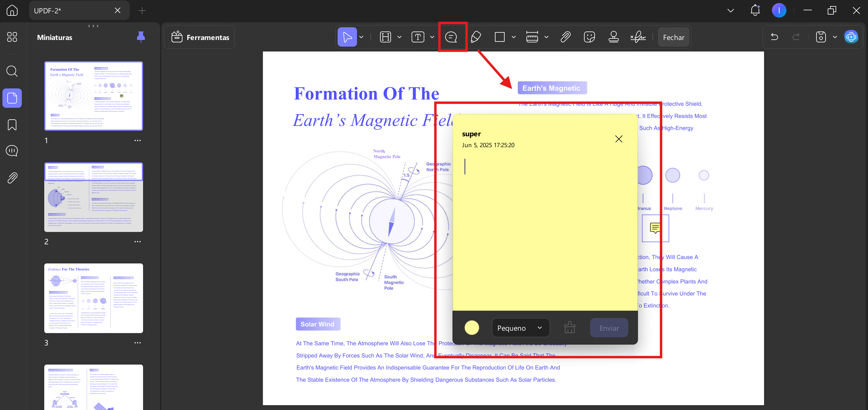Open the thumbnails grid sidebar icon
The image size is (868, 410).
coord(12,37)
